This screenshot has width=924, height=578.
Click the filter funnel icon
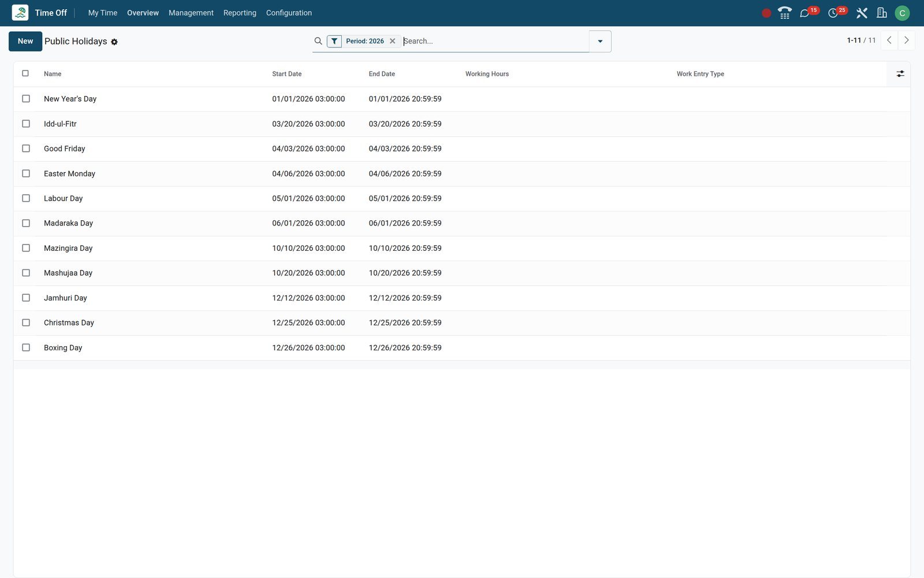pos(334,41)
